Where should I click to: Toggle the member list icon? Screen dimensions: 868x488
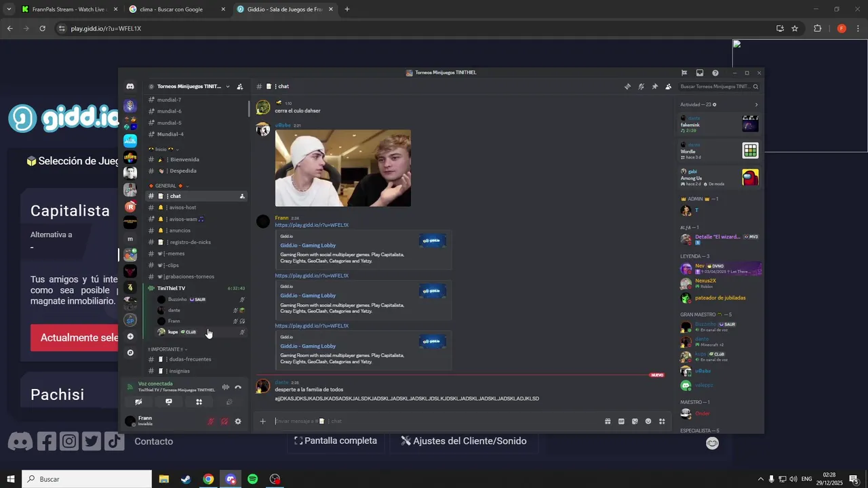pos(669,87)
